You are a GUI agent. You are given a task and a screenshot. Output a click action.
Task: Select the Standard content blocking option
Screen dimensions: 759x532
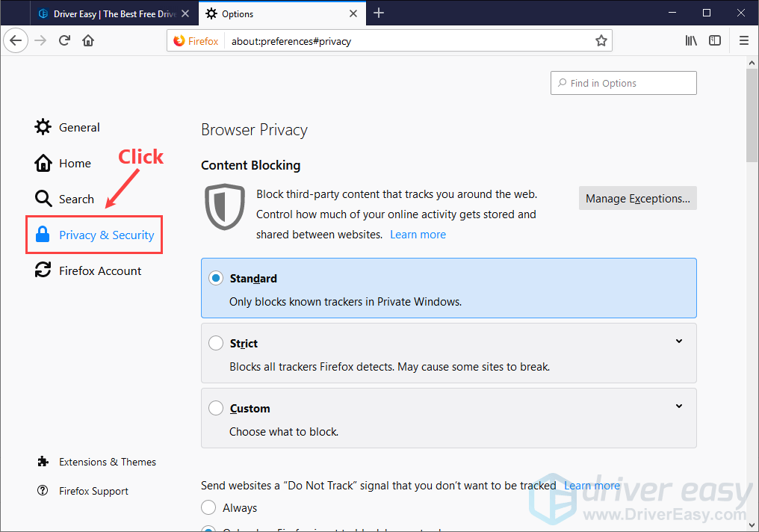click(x=215, y=277)
